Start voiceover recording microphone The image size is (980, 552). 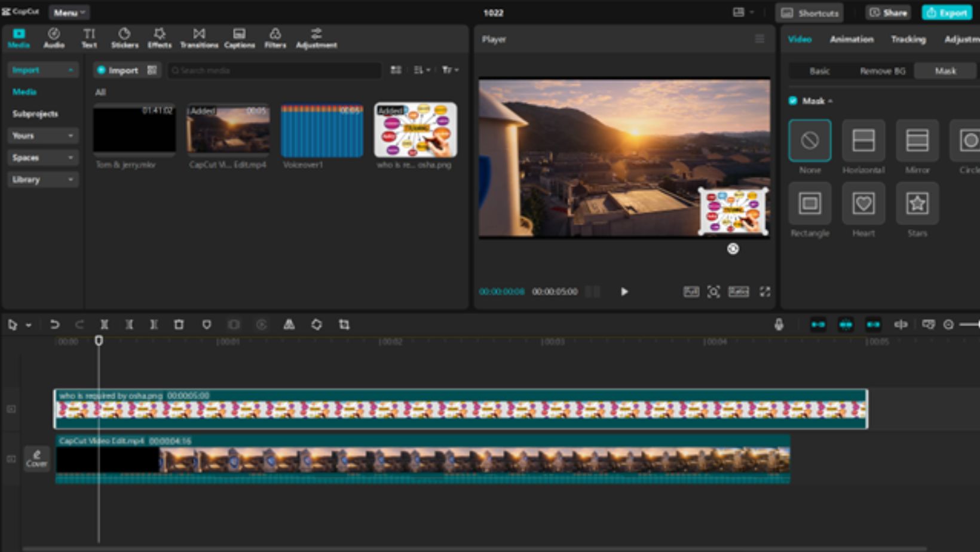pos(779,324)
